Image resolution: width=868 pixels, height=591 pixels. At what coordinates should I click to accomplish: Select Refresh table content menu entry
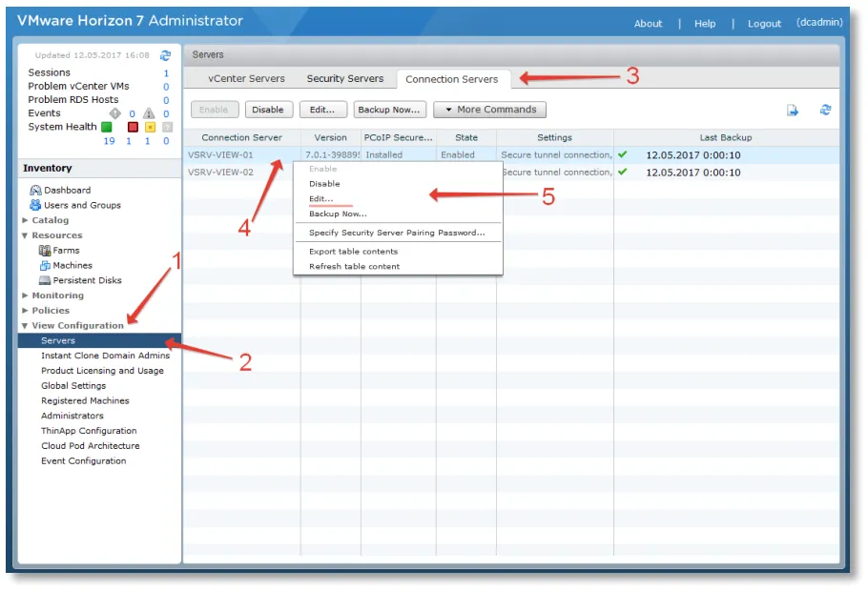[354, 266]
